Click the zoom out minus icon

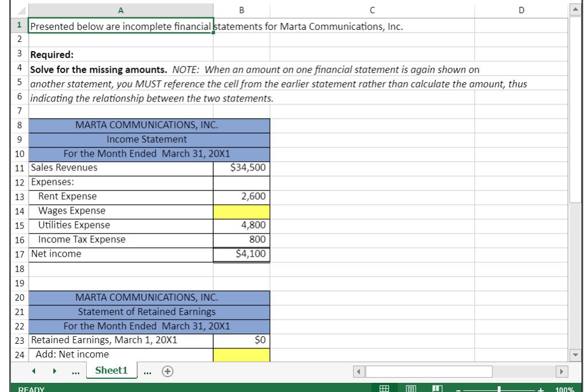458,389
